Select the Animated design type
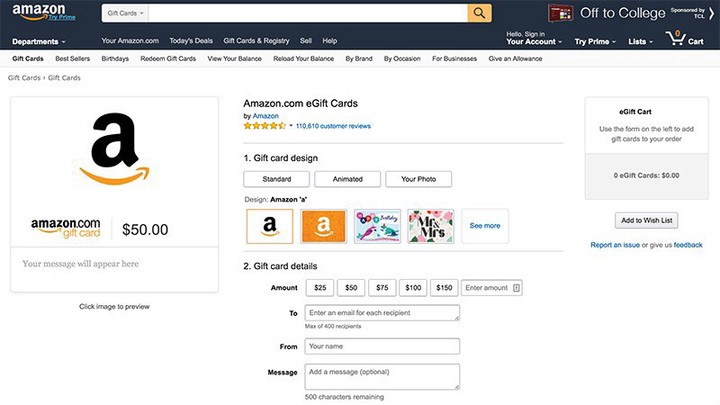Image resolution: width=720 pixels, height=405 pixels. click(348, 179)
